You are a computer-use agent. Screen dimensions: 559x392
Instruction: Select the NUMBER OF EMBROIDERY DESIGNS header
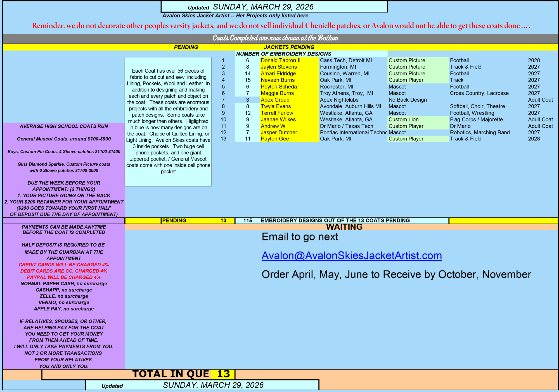click(x=283, y=54)
